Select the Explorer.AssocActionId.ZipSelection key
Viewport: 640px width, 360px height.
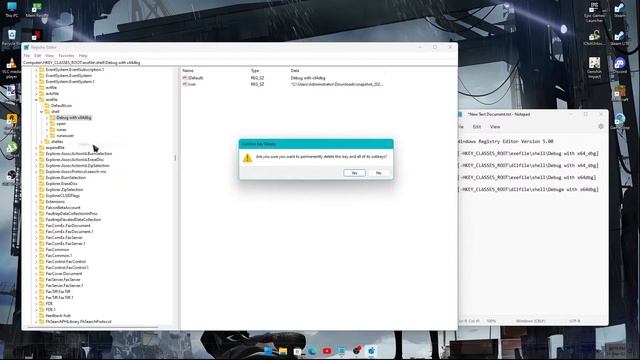[x=78, y=166]
